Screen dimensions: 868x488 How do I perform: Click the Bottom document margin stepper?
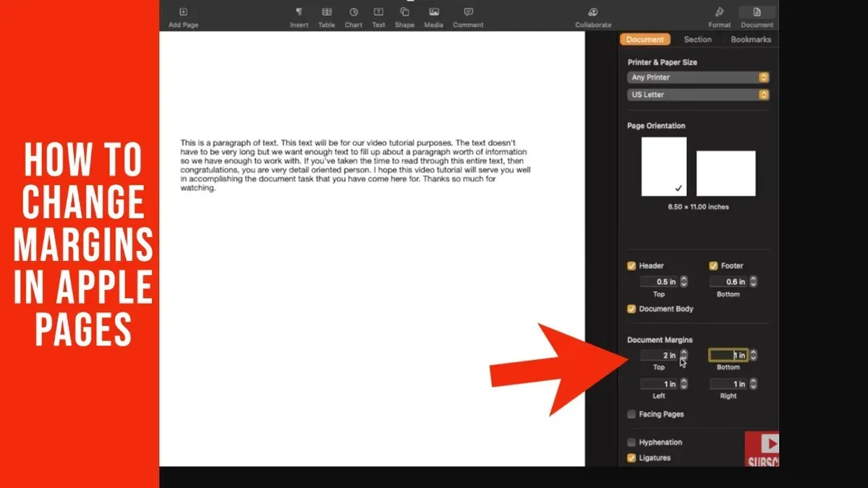click(x=754, y=355)
